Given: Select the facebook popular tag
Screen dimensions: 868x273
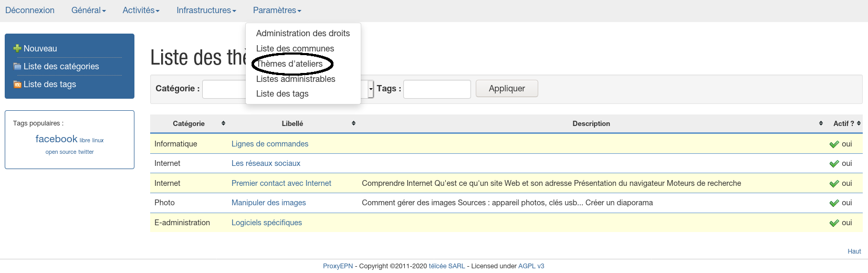Looking at the screenshot, I should coord(56,139).
